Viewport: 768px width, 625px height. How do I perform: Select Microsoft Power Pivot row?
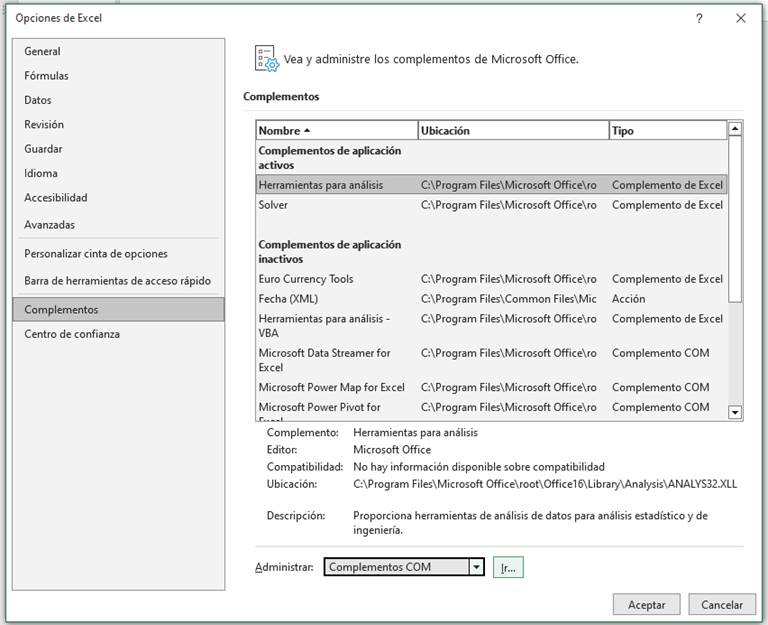coord(491,409)
